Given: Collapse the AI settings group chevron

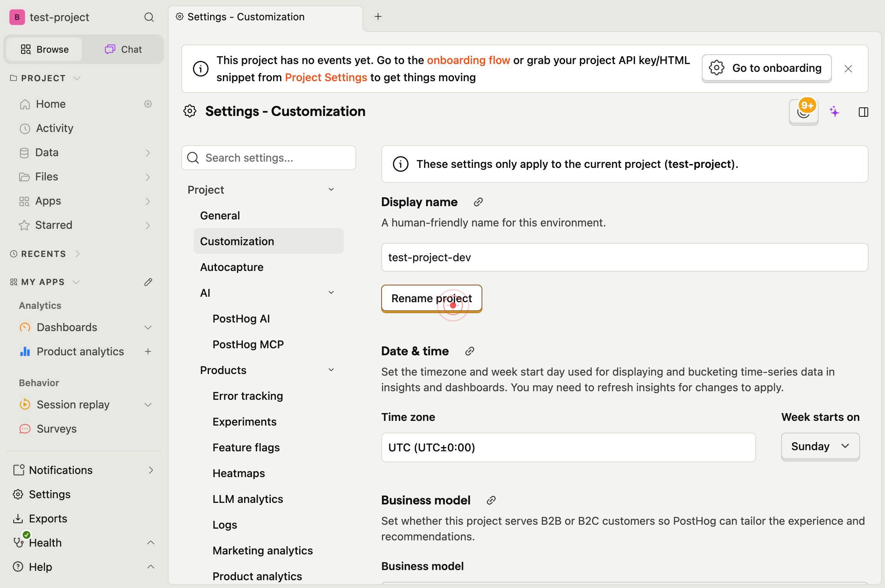Looking at the screenshot, I should [331, 292].
